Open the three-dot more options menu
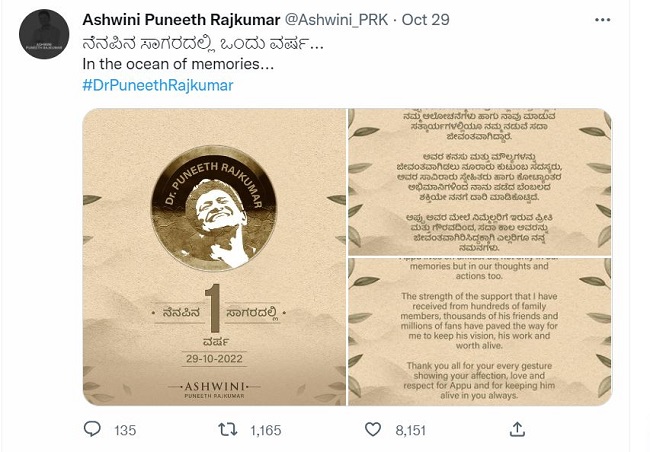This screenshot has height=452, width=650. [601, 20]
